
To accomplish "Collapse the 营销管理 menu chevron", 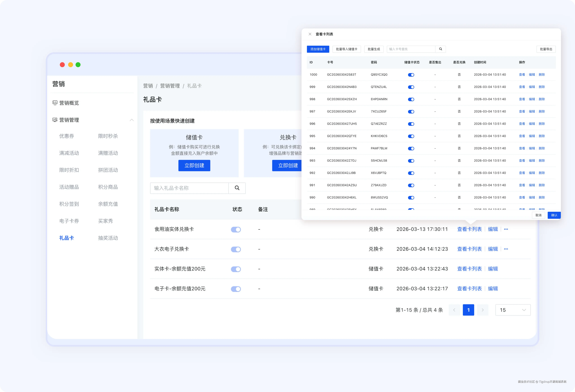I will pos(132,120).
